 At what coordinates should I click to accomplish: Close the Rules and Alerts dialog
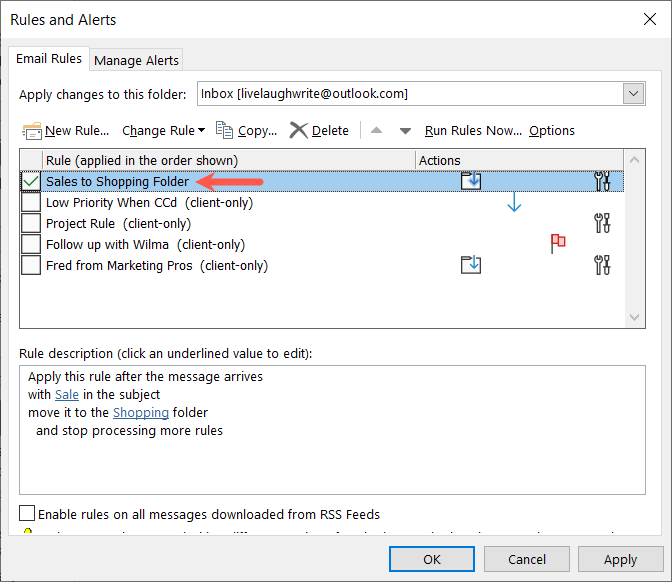(650, 19)
